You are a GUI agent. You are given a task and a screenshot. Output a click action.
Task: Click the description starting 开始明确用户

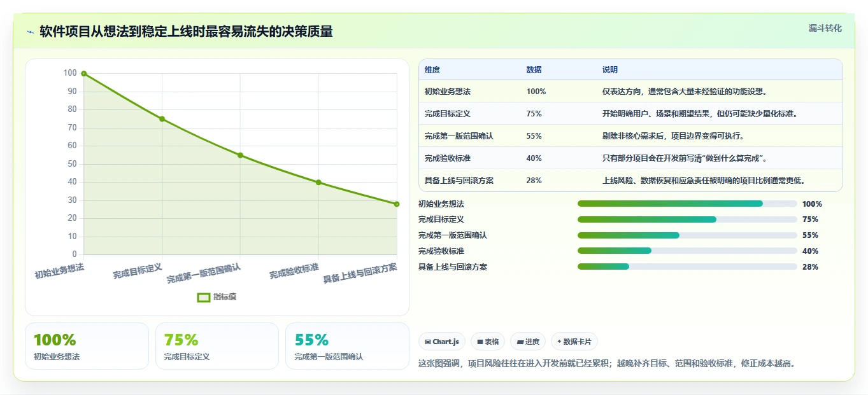tap(700, 114)
